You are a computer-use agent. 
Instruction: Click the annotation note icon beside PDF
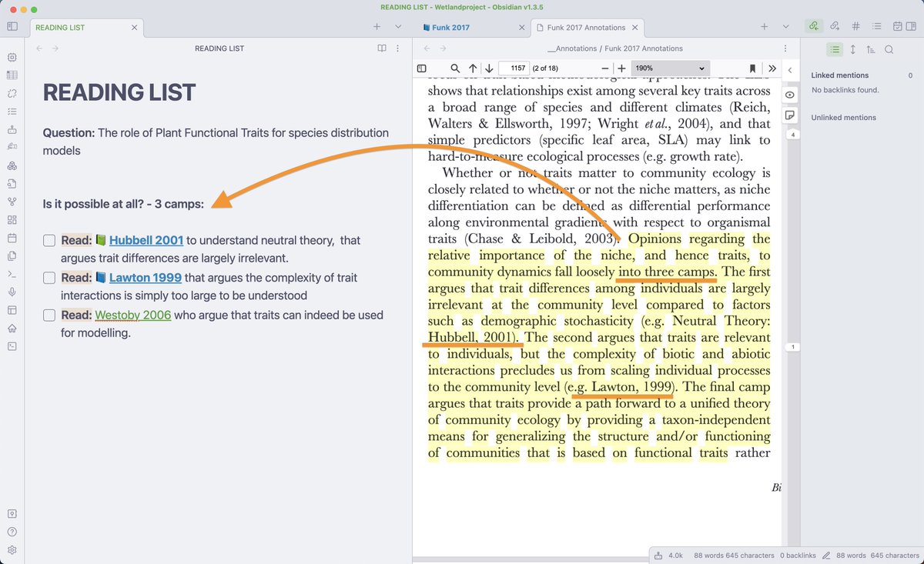tap(789, 115)
